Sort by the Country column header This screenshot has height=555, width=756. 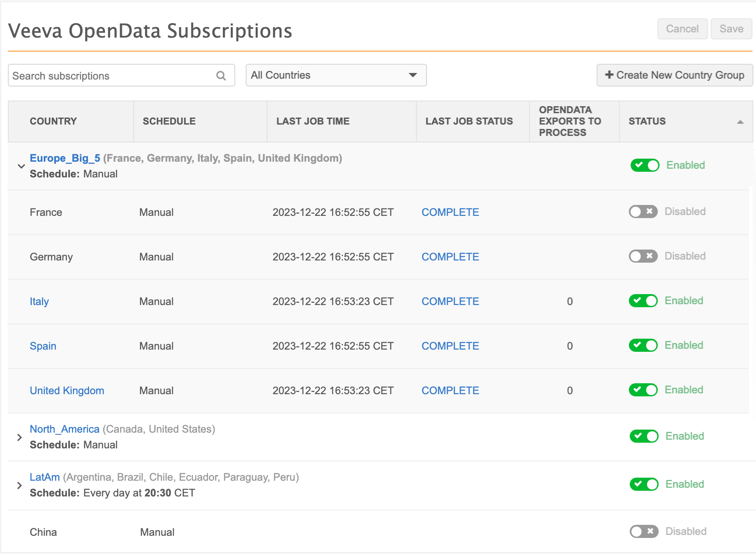53,121
